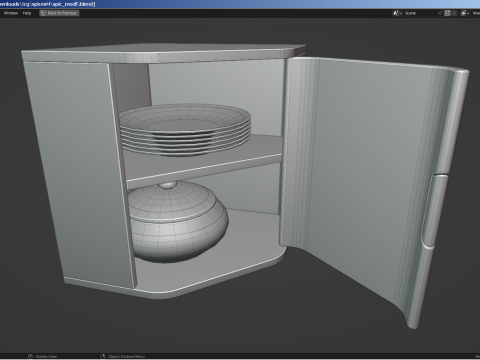Click the Rotate View status text
This screenshot has height=360, width=480.
coord(46,356)
